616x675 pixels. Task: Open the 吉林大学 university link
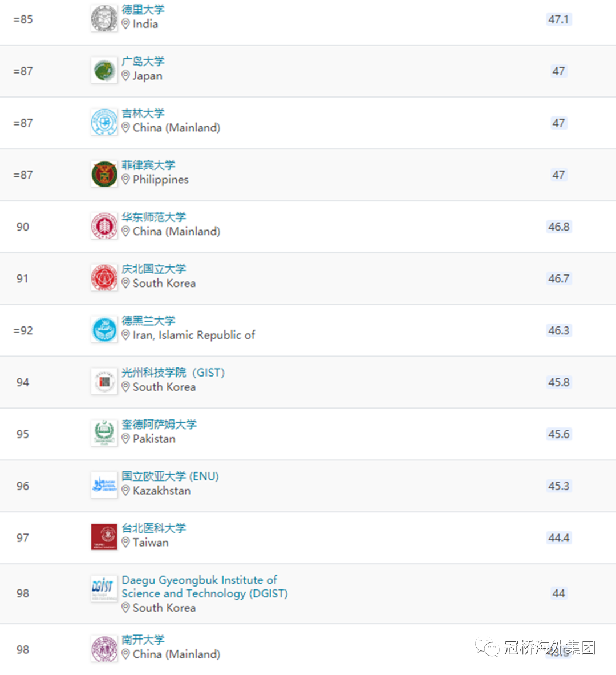tap(143, 113)
